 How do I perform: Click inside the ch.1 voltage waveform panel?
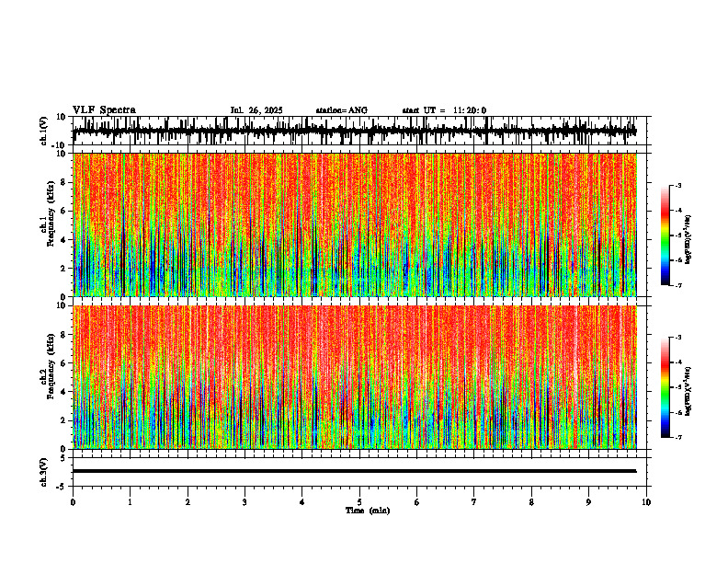pos(361,131)
